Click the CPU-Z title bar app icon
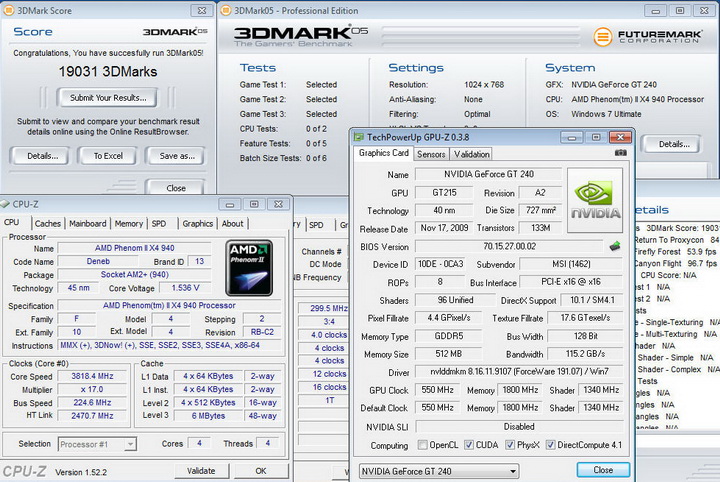720x482 pixels. pos(5,204)
